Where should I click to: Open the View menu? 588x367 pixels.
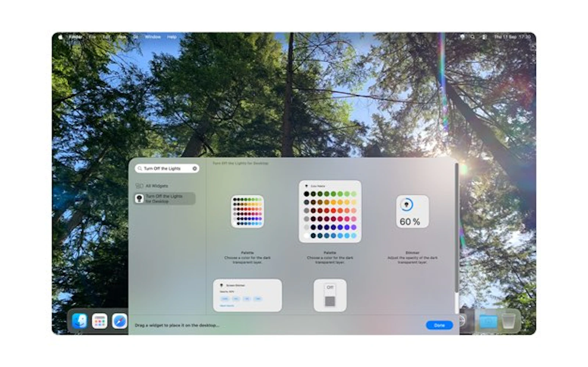(121, 37)
